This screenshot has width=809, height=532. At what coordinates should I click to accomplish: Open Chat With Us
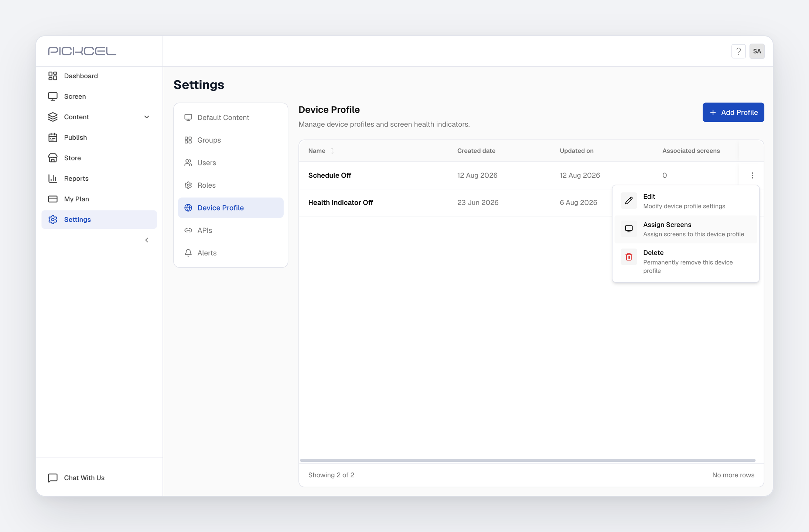point(99,478)
